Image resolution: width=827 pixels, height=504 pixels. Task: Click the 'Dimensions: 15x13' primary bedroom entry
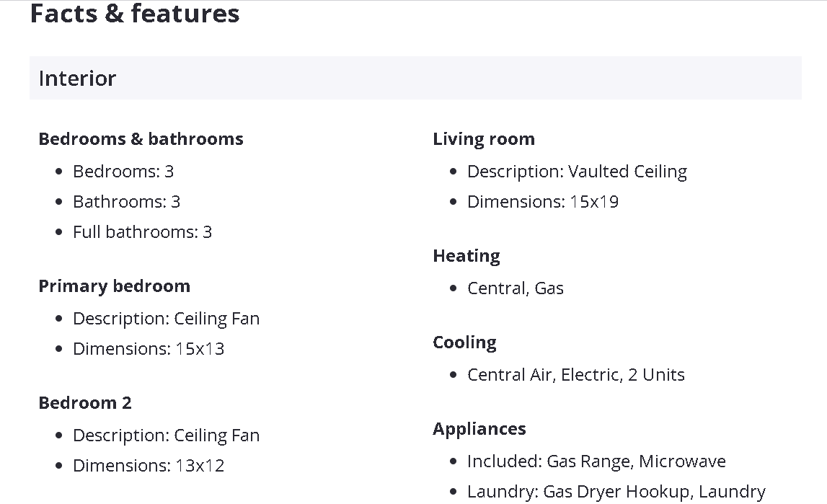click(x=149, y=349)
